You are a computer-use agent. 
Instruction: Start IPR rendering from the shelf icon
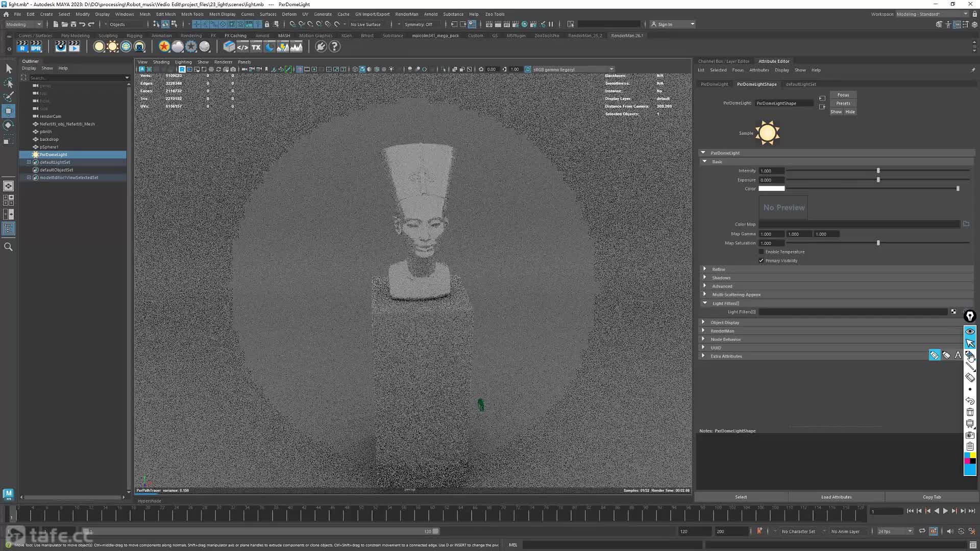point(36,47)
